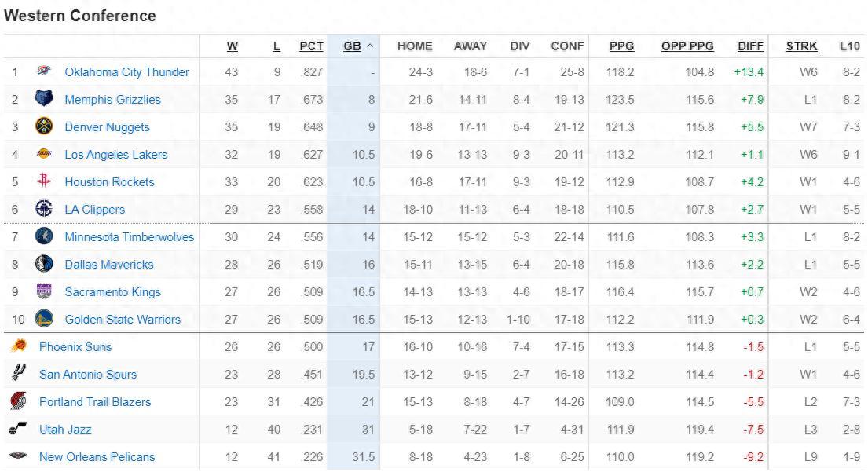Click the Minnesota Timberwolves logo icon

tap(44, 237)
